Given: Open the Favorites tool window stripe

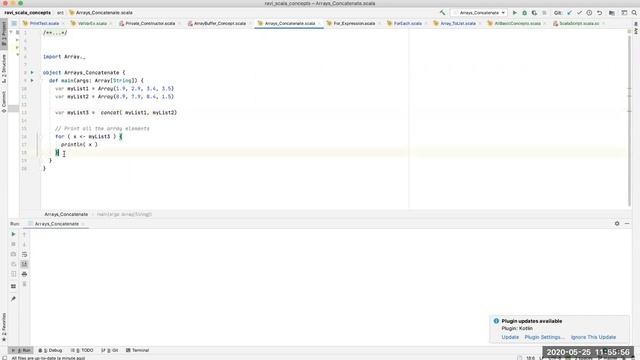Looking at the screenshot, I should pos(4,327).
